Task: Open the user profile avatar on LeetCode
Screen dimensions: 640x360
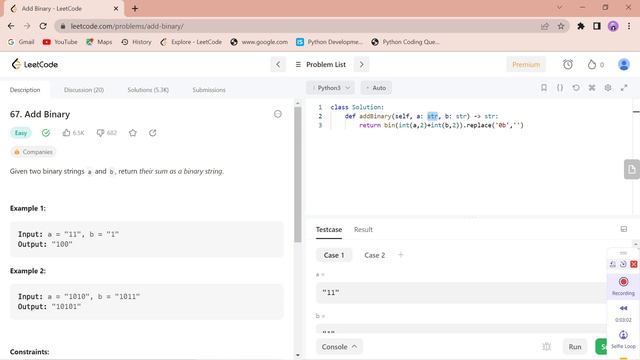Action: [623, 64]
